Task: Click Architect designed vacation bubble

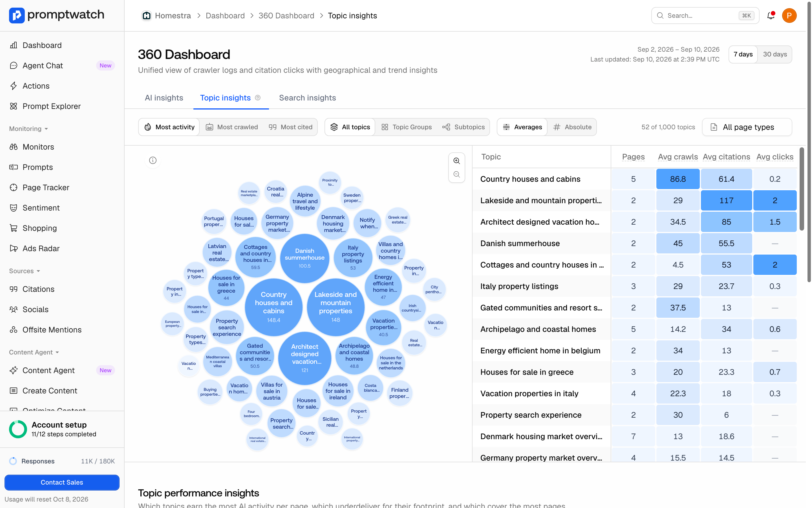Action: click(x=305, y=358)
